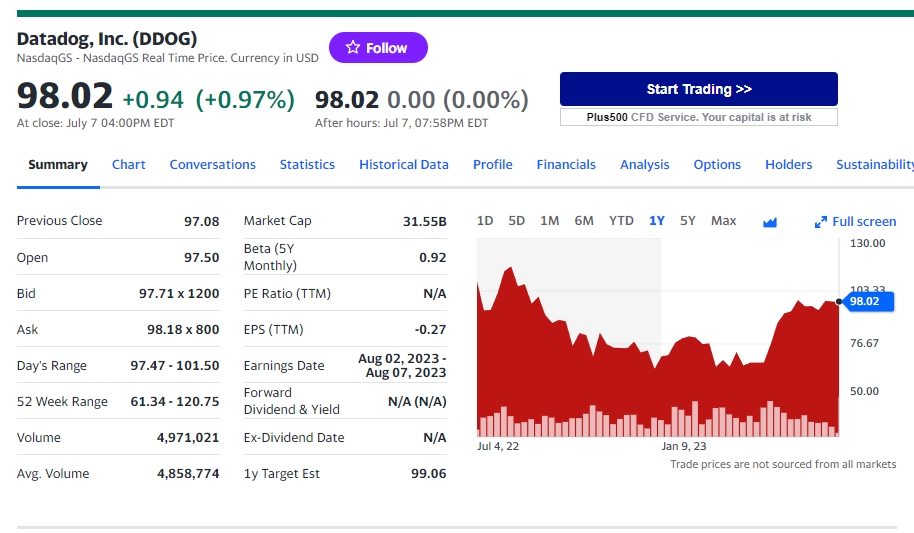Select the YTD chart range
Viewport: 914px width, 533px height.
pos(621,220)
